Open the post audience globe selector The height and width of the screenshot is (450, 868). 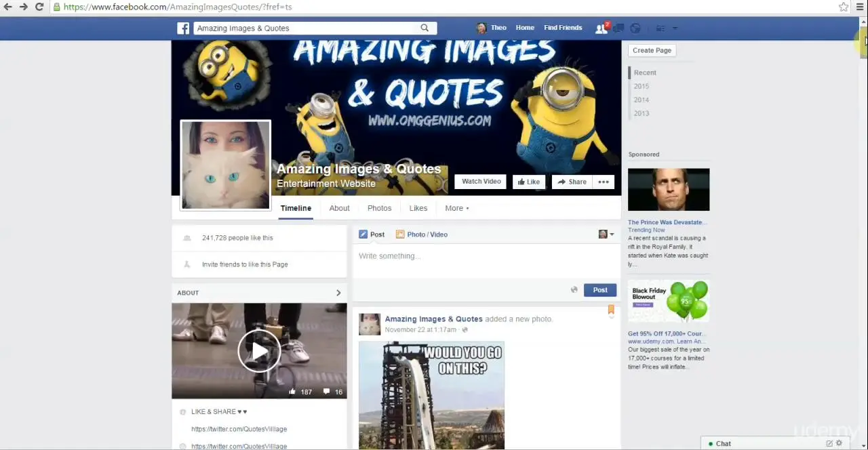(574, 290)
